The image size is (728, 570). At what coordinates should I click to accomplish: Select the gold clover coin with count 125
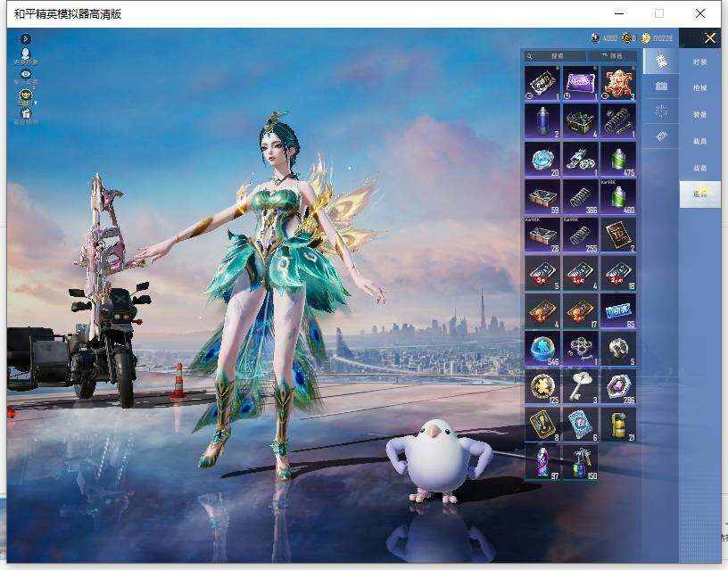tap(542, 387)
